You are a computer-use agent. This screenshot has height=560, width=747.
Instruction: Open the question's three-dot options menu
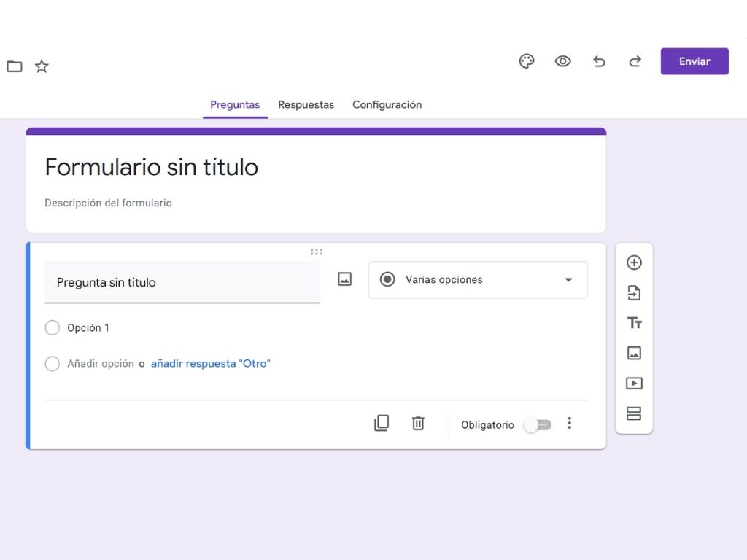click(x=570, y=423)
